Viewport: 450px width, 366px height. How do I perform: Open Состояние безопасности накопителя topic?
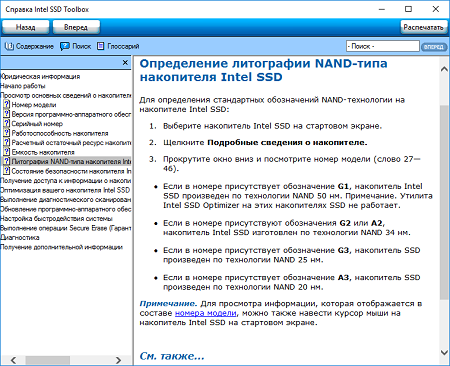pyautogui.click(x=71, y=171)
